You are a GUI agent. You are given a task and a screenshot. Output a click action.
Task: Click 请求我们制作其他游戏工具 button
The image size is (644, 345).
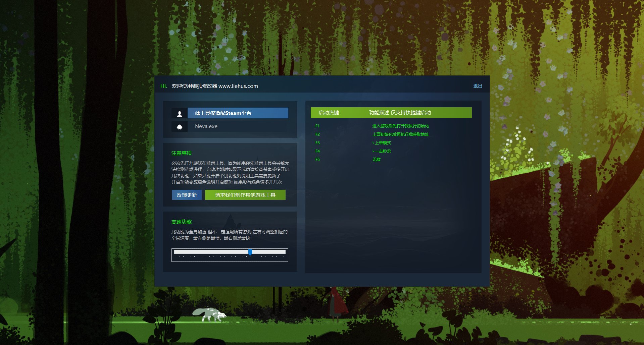(x=245, y=195)
